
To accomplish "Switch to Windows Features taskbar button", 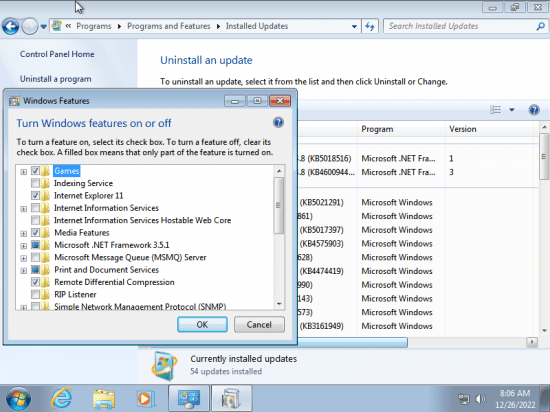I will tap(232, 398).
